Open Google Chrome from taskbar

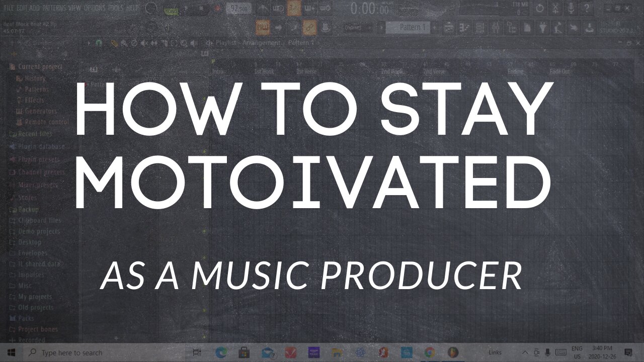click(x=430, y=352)
